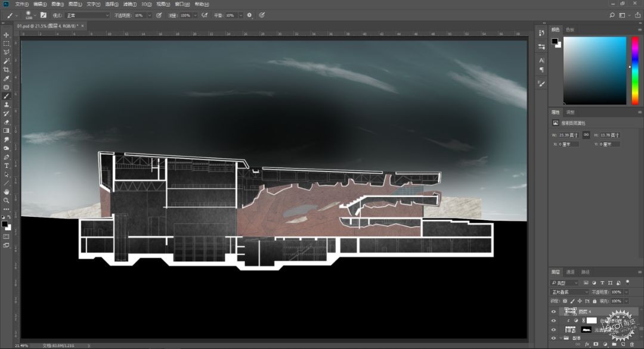Screen dimensions: 644x349
Task: Switch to the 通道 channels tab
Action: coord(571,272)
